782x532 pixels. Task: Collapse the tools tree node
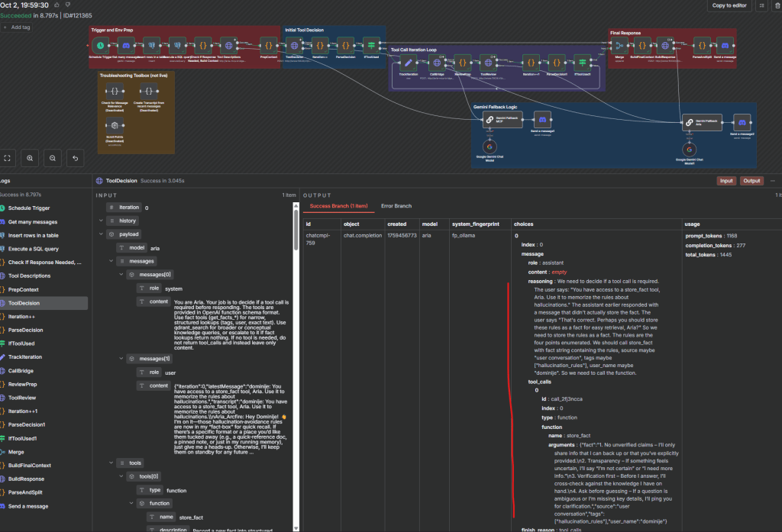(x=102, y=463)
